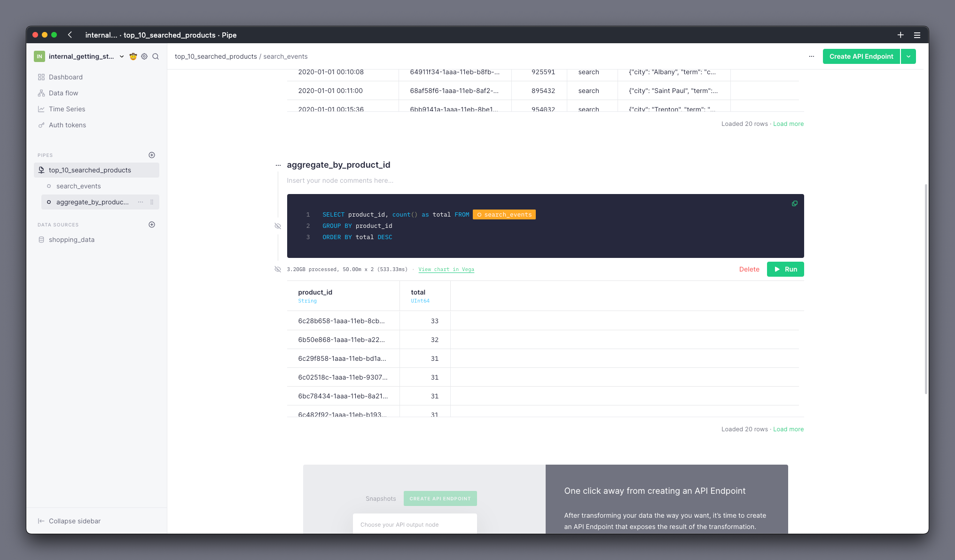Select the search_events node in the sidebar

coord(78,186)
